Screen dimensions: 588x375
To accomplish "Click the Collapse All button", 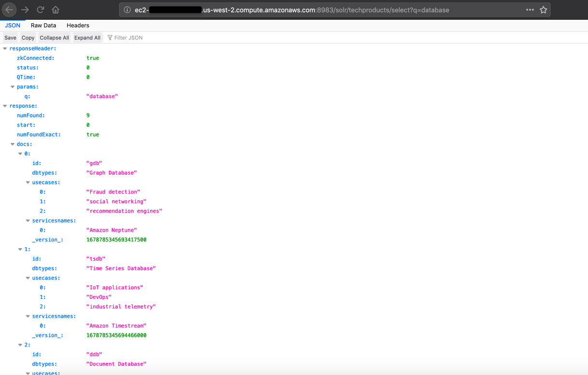I will point(54,37).
